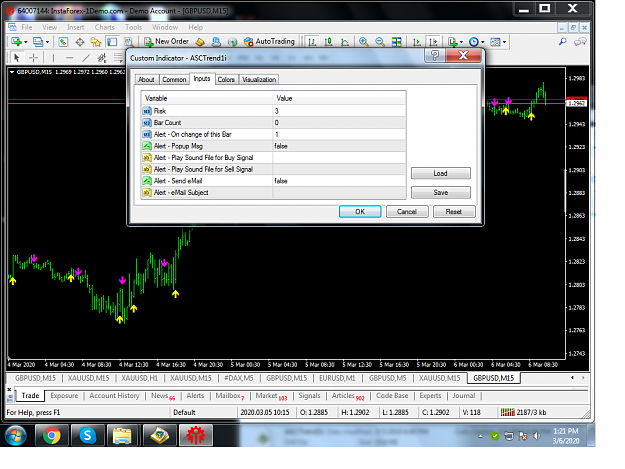The image size is (625, 469).
Task: Click the Zoom In magnifier icon
Action: (x=364, y=41)
